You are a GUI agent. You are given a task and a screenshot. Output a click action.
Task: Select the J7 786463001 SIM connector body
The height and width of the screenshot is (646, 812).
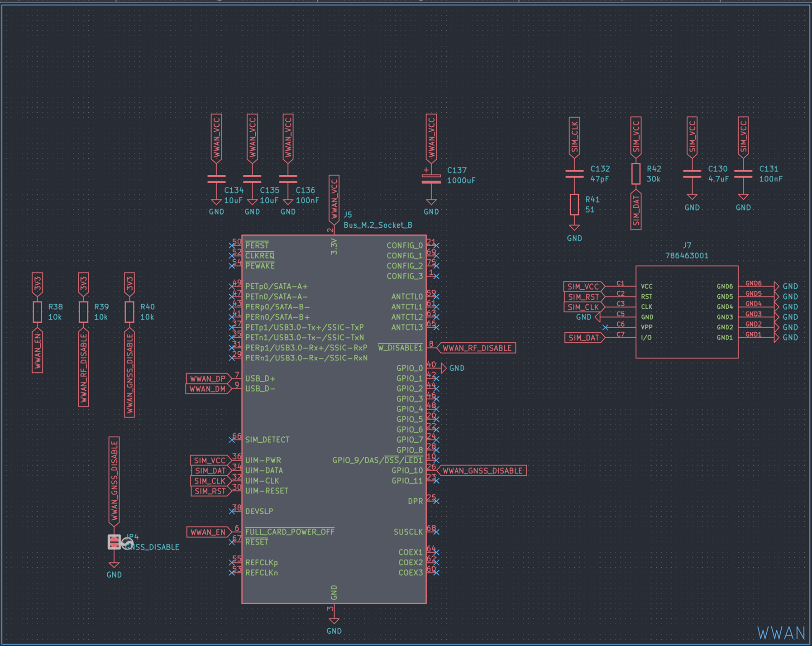pyautogui.click(x=687, y=312)
